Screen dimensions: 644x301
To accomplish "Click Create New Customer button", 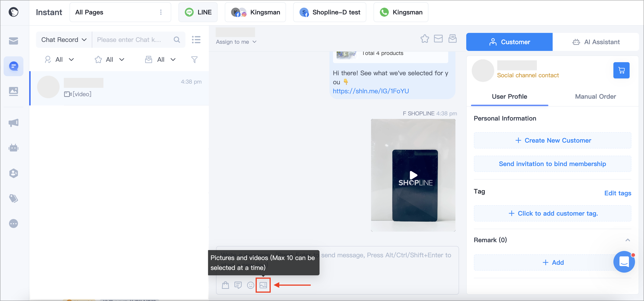I will point(552,141).
